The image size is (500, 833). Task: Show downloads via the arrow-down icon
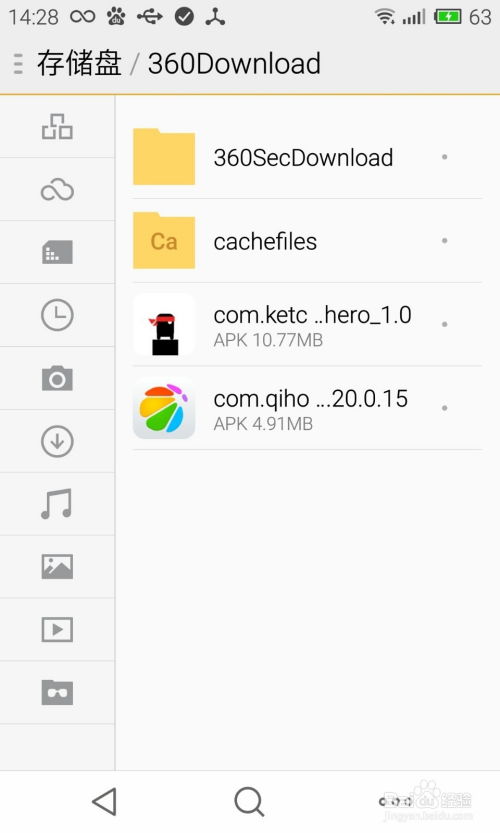pos(57,441)
